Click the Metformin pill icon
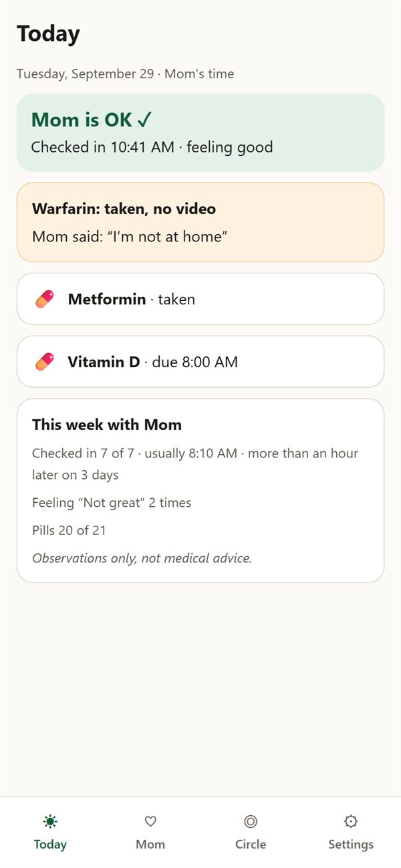The width and height of the screenshot is (401, 868). pos(44,299)
